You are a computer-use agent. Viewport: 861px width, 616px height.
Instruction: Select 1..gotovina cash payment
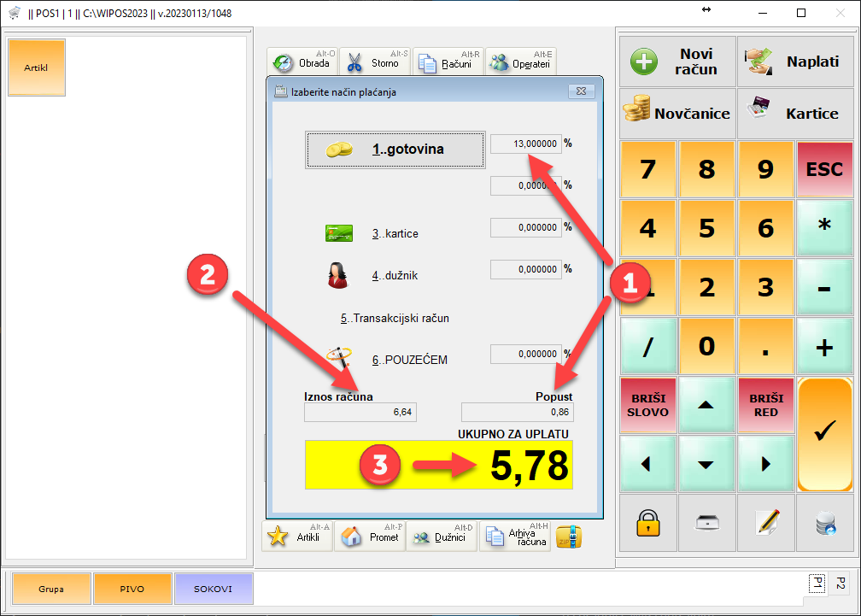387,150
